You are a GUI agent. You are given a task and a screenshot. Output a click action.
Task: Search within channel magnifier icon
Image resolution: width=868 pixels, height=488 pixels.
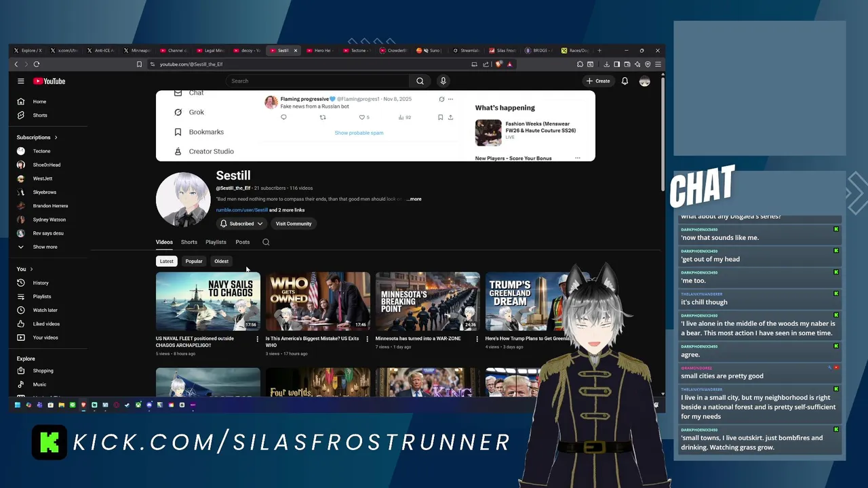click(x=266, y=242)
